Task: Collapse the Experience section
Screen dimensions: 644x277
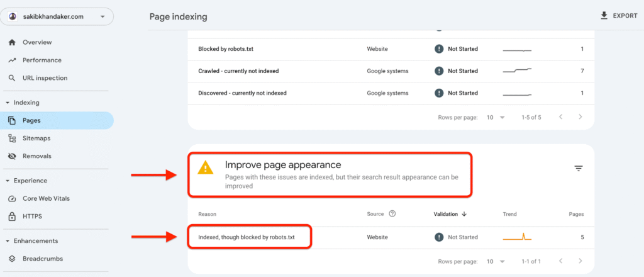Action: [8, 181]
